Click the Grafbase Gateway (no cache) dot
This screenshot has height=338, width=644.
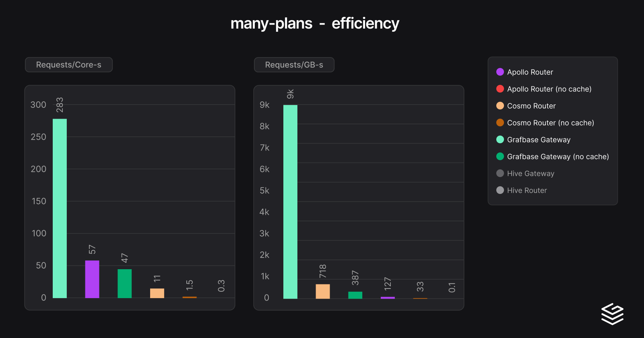tap(500, 157)
